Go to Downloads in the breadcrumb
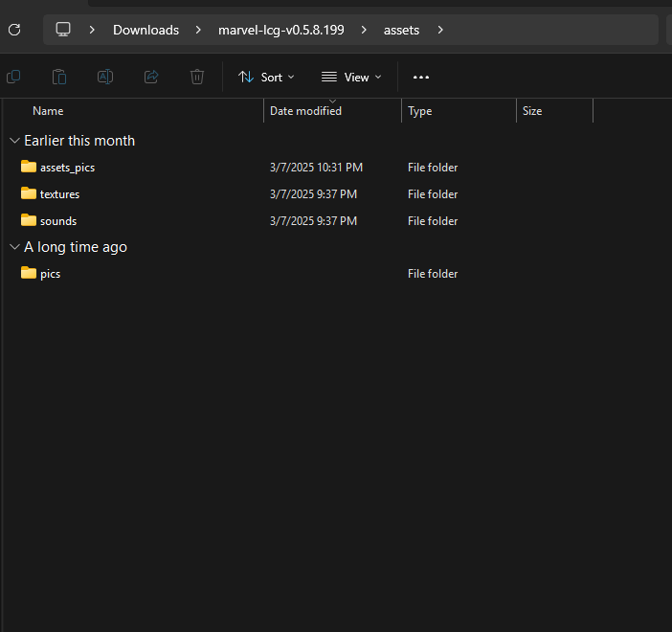 click(x=146, y=30)
